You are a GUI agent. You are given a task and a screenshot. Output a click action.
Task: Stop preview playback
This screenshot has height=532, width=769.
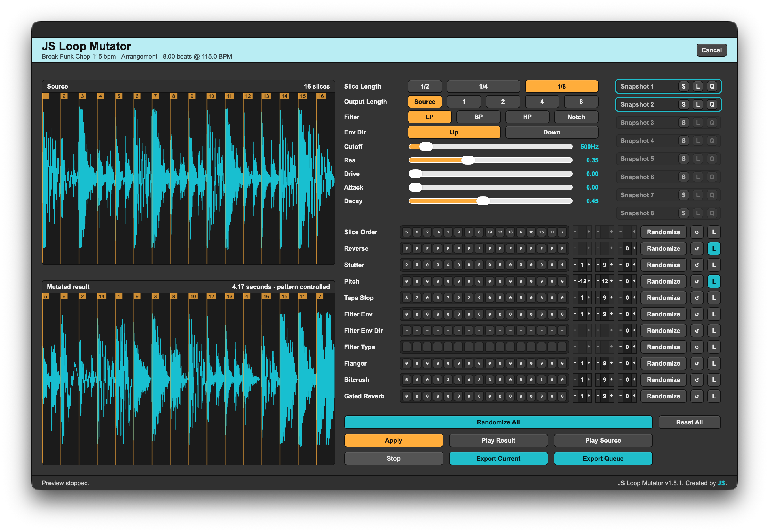pos(394,459)
